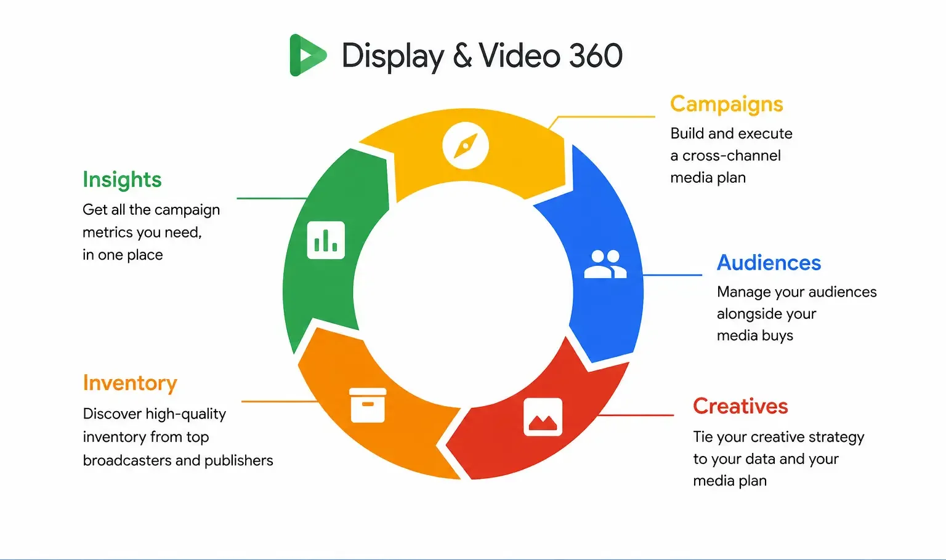
Task: Click the "Display & Video 360" title text
Action: (x=482, y=56)
